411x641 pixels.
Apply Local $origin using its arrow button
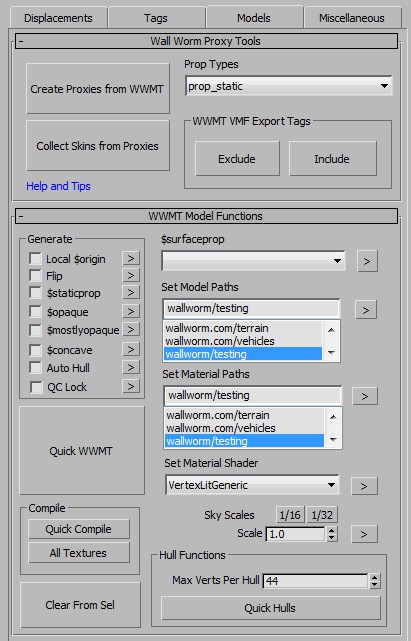[x=130, y=258]
